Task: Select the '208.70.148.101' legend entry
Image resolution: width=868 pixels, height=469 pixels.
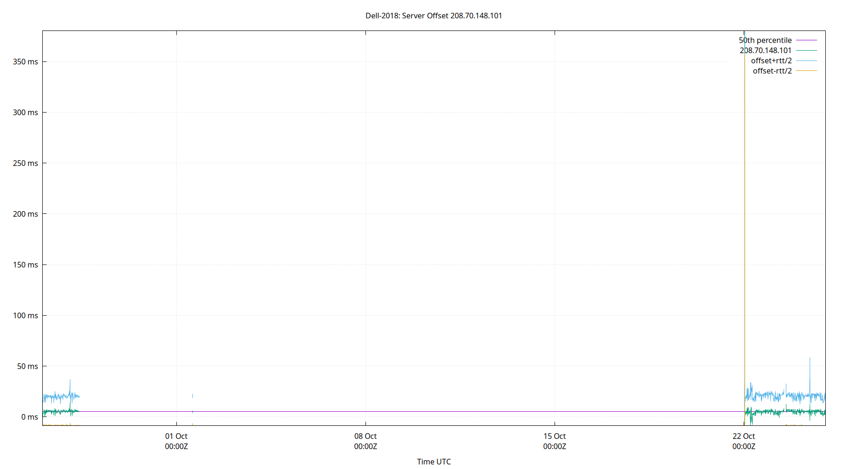Action: click(x=766, y=51)
